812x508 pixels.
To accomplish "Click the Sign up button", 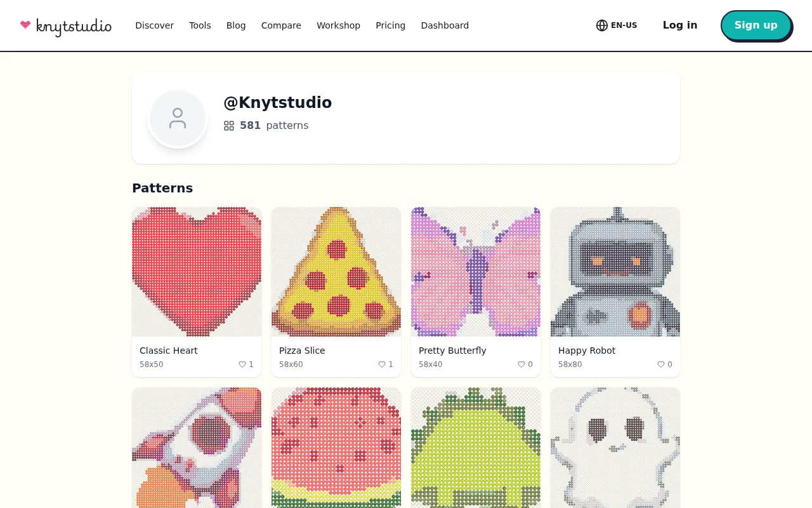I will (x=756, y=25).
